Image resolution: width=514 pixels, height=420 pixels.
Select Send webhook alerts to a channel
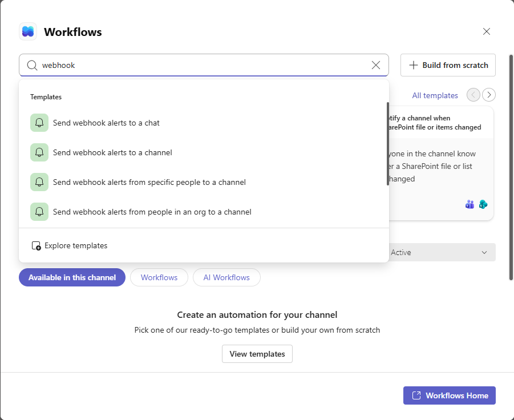click(204, 152)
